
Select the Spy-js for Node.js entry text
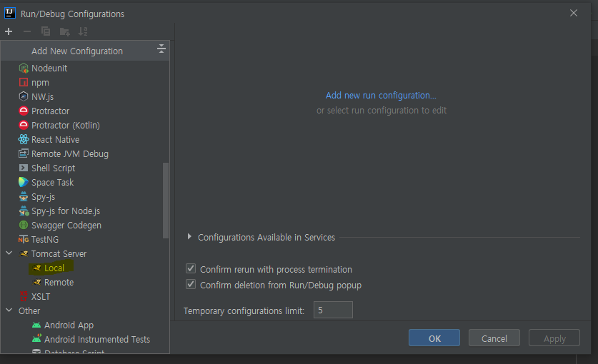[66, 211]
